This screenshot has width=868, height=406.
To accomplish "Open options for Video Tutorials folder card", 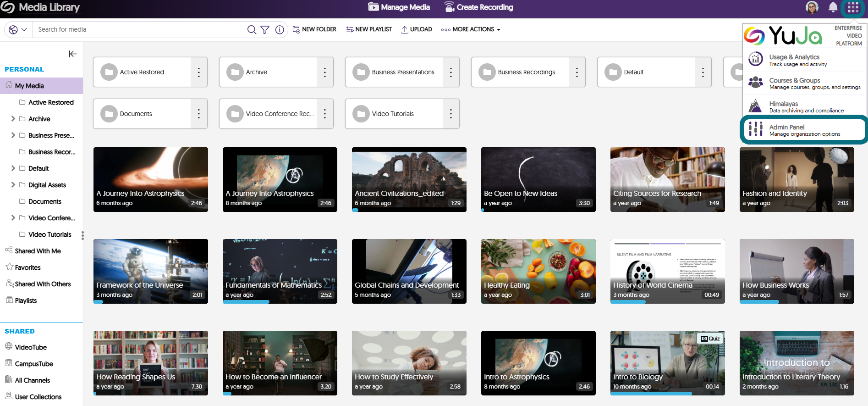I will tap(451, 114).
